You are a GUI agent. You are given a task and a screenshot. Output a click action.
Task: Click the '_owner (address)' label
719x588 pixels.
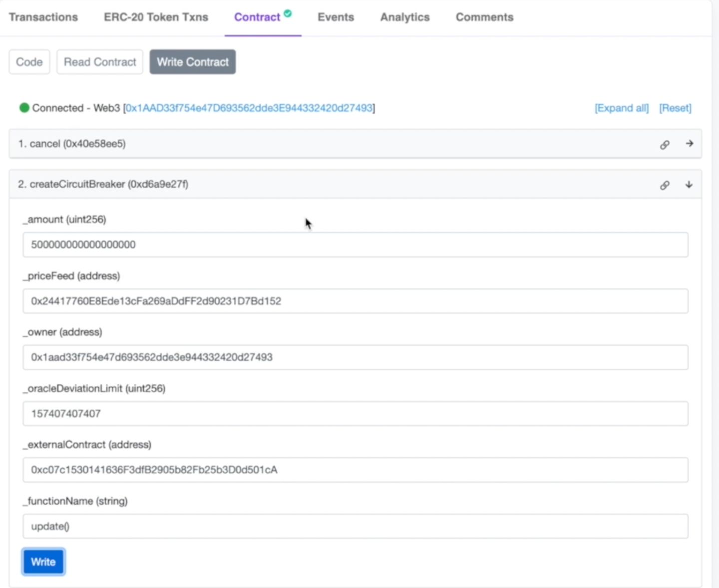(x=63, y=332)
